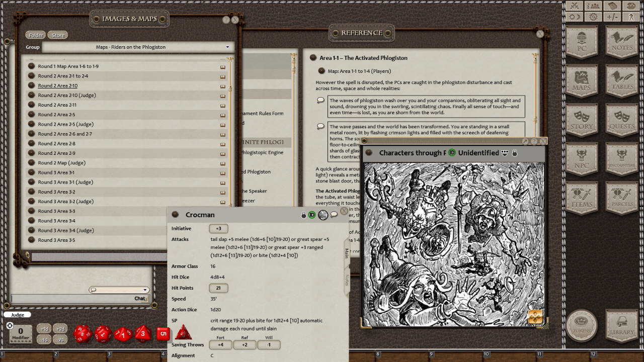The width and height of the screenshot is (644, 362).
Task: Toggle day/night lighting mode in top toolbar
Action: click(x=574, y=16)
